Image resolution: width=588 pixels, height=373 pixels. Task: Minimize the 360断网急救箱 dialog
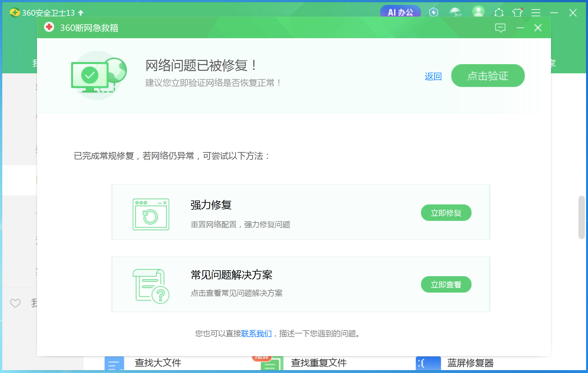(520, 28)
